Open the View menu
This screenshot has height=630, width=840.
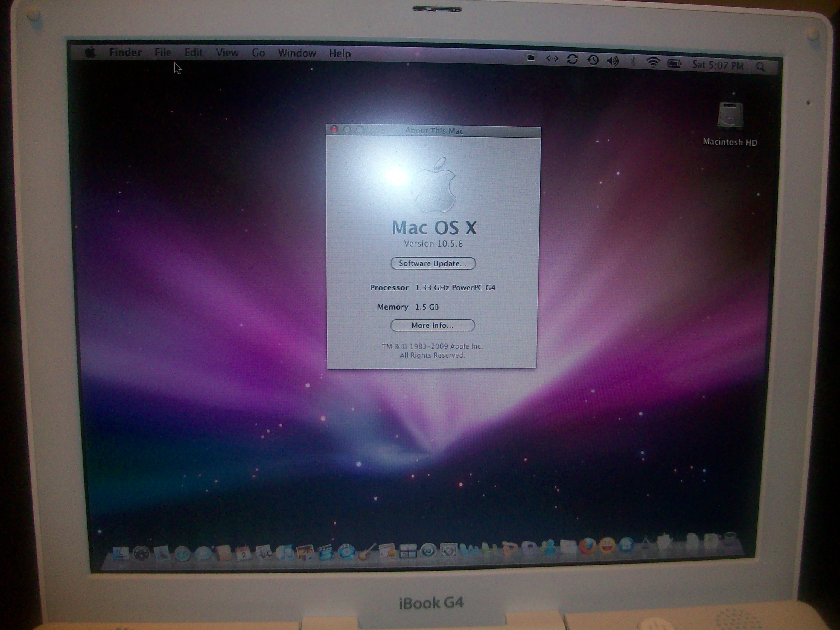[227, 53]
